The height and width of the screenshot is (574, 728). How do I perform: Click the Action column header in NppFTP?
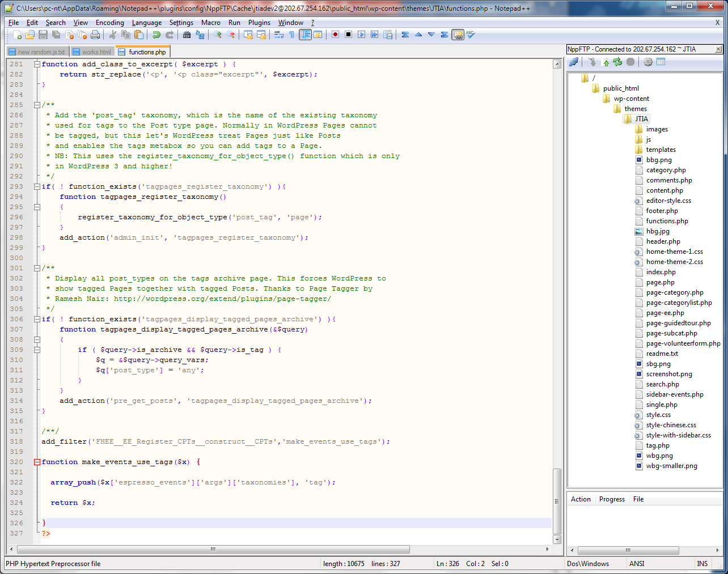coord(581,499)
